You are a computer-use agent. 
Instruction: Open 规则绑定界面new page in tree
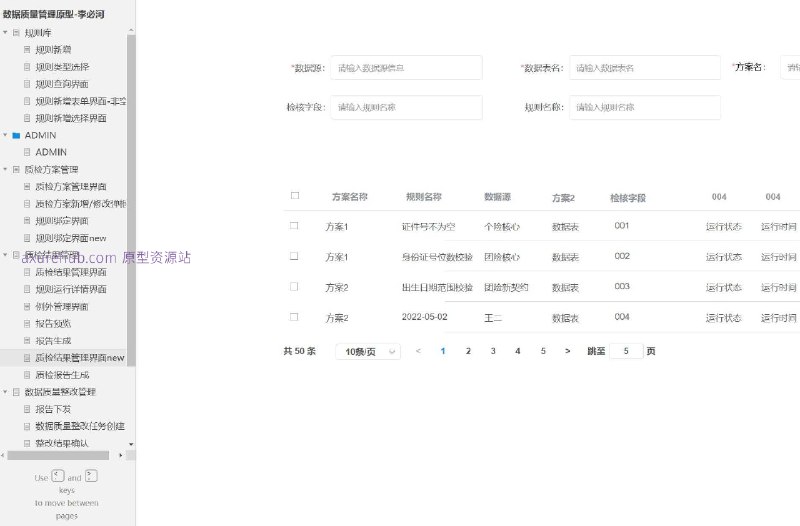(x=71, y=238)
